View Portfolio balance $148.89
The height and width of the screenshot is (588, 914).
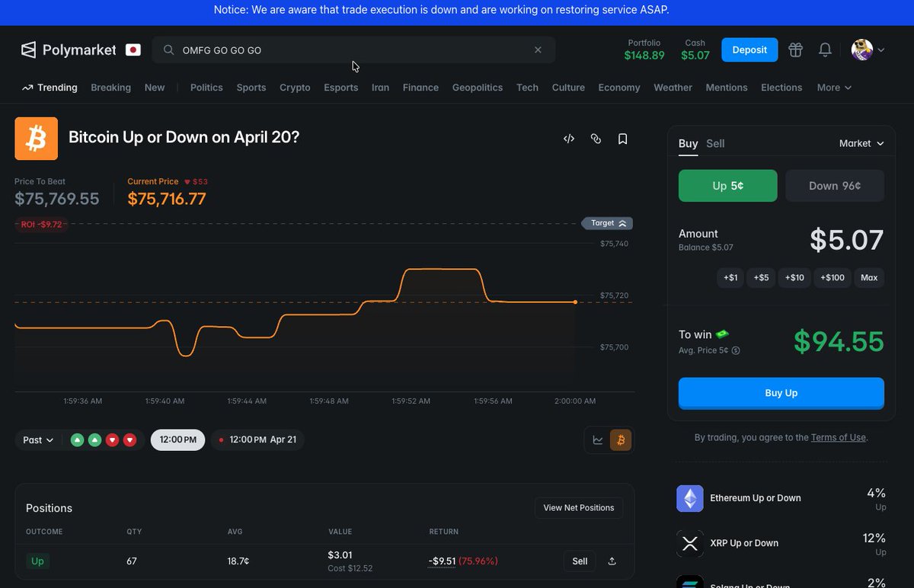(x=644, y=50)
